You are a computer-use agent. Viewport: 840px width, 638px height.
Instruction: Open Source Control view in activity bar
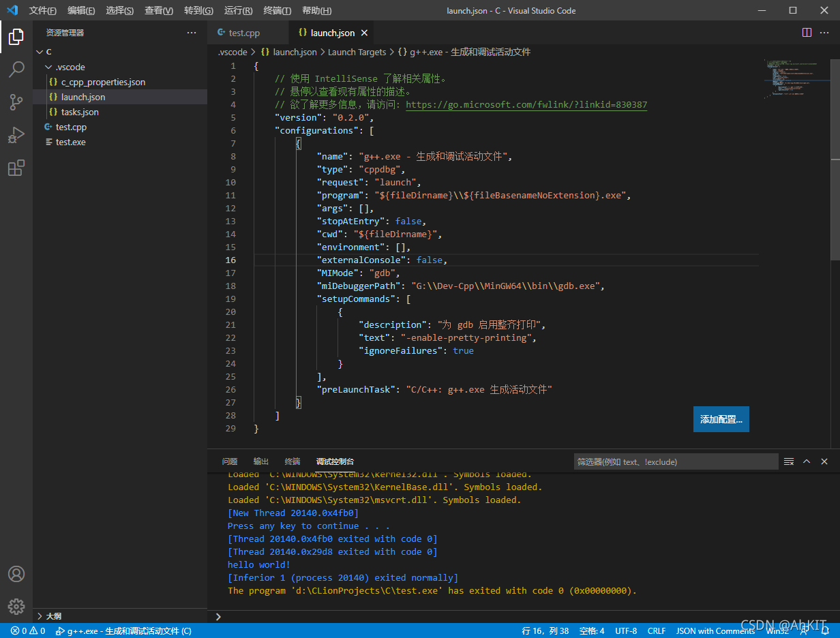coord(16,102)
